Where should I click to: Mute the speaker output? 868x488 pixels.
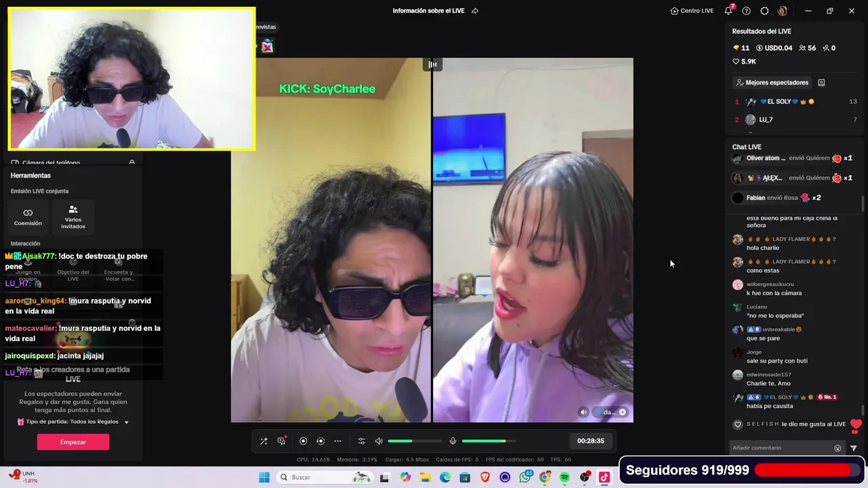click(x=379, y=441)
